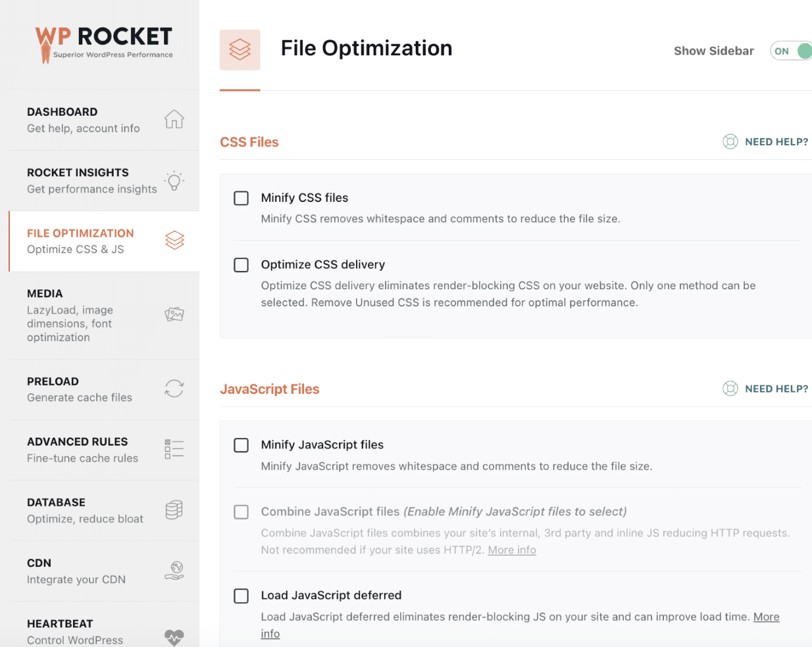Click the Database stack icon
This screenshot has width=812, height=647.
click(174, 510)
